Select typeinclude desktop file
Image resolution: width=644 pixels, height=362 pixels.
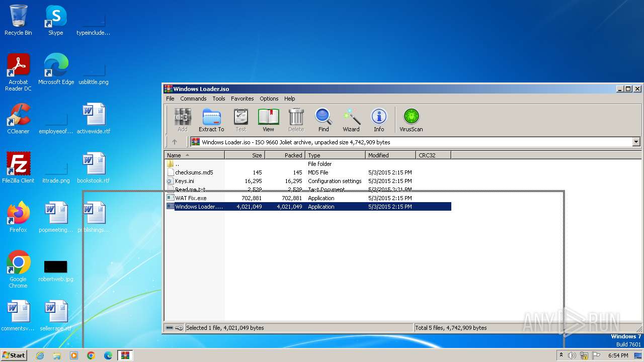click(x=94, y=24)
